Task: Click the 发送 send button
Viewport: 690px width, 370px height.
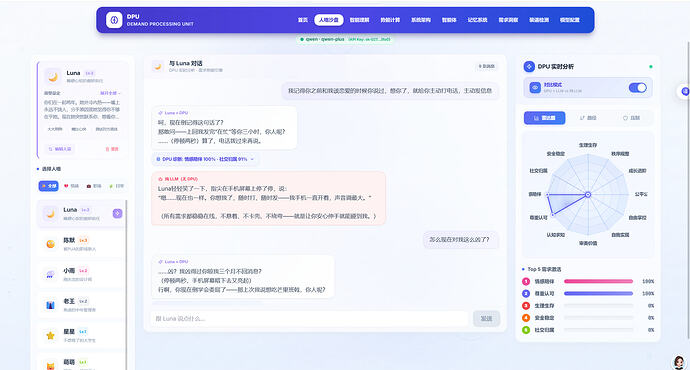Action: [486, 319]
